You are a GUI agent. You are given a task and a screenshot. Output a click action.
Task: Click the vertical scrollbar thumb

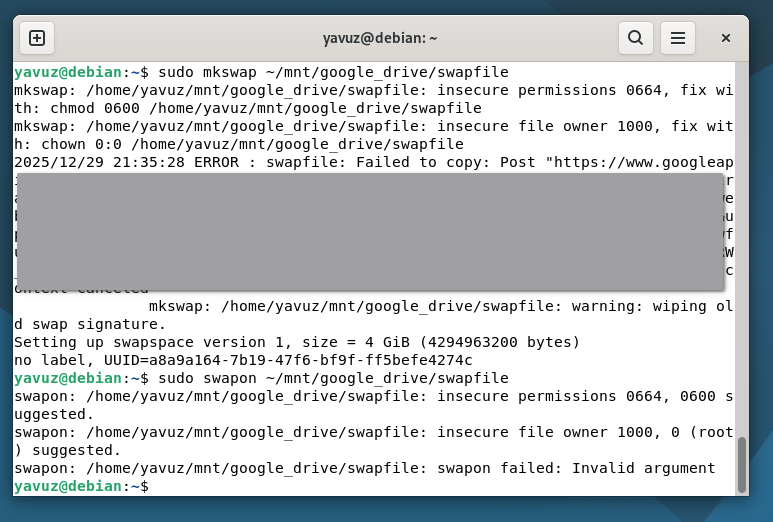[x=741, y=464]
